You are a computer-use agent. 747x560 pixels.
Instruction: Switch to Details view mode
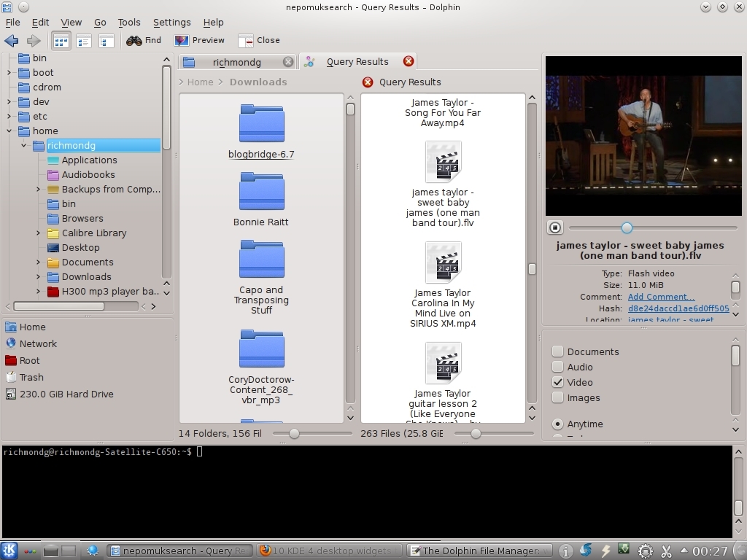click(x=84, y=41)
